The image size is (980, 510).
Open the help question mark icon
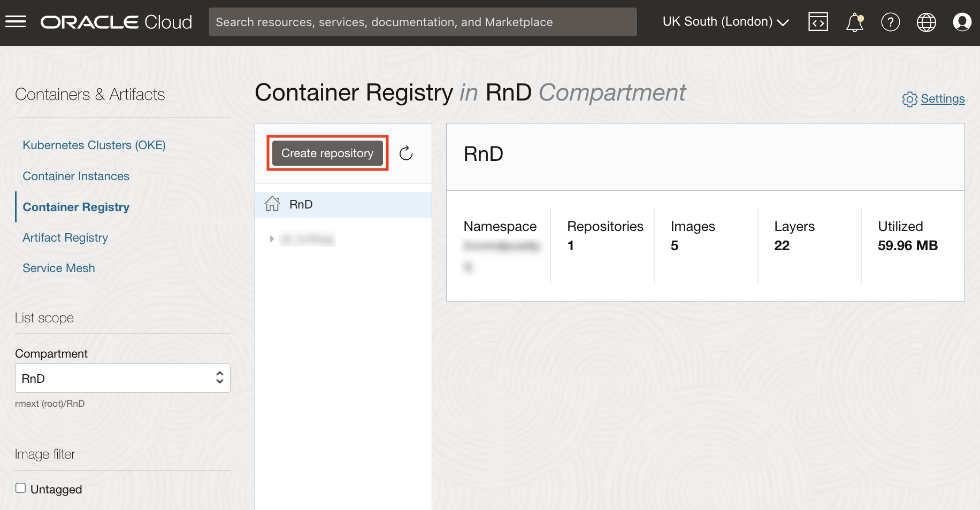point(890,22)
